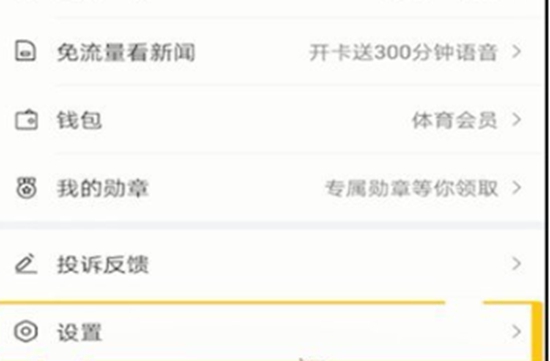The height and width of the screenshot is (361, 550).
Task: Click the SIM card icon beside 免流量看新闻
Action: 26,52
